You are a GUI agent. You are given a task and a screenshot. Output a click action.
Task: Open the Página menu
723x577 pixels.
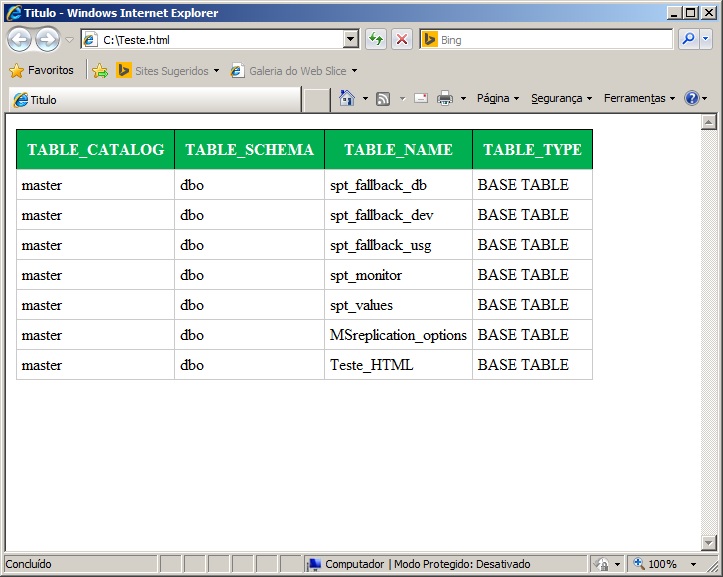pos(498,98)
